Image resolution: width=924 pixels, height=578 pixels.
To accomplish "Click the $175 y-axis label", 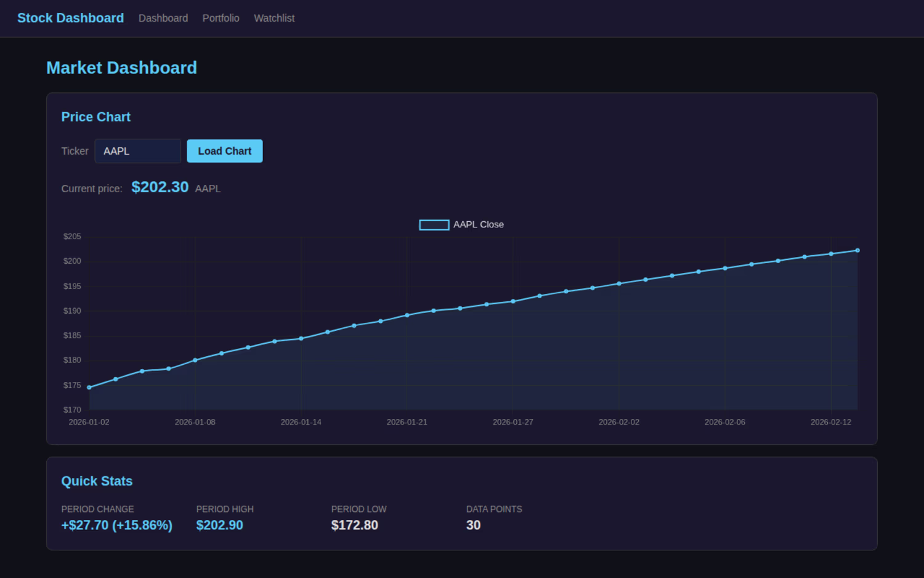I will [72, 386].
